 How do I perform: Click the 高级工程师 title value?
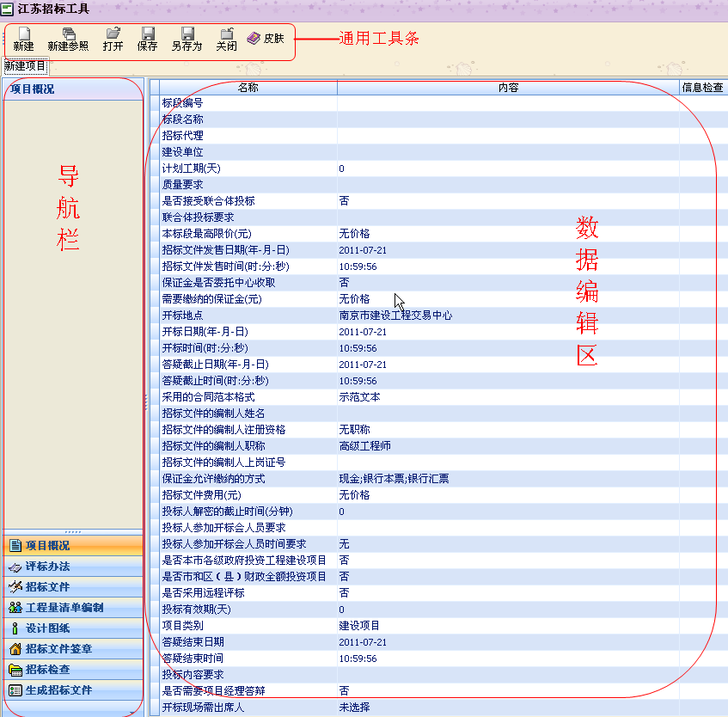click(x=508, y=446)
